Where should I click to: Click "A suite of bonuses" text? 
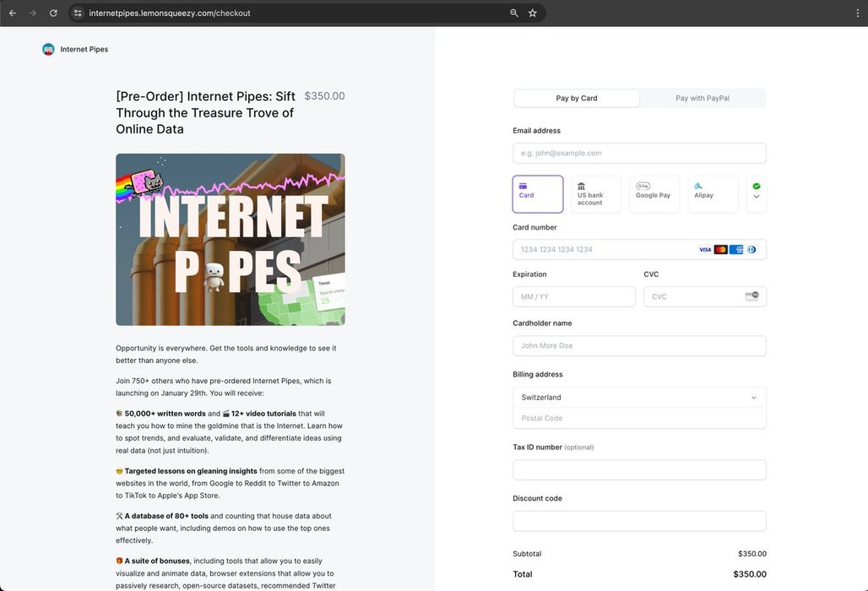pyautogui.click(x=157, y=561)
